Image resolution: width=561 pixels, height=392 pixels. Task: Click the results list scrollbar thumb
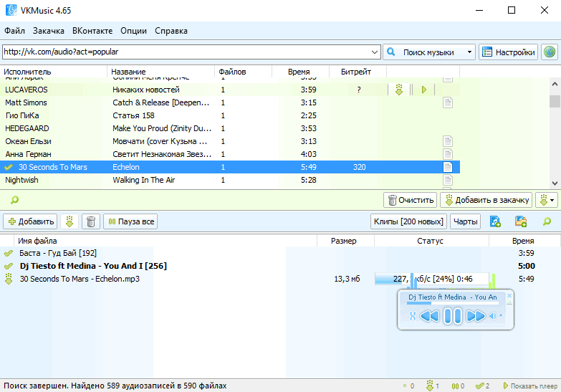pos(555,101)
